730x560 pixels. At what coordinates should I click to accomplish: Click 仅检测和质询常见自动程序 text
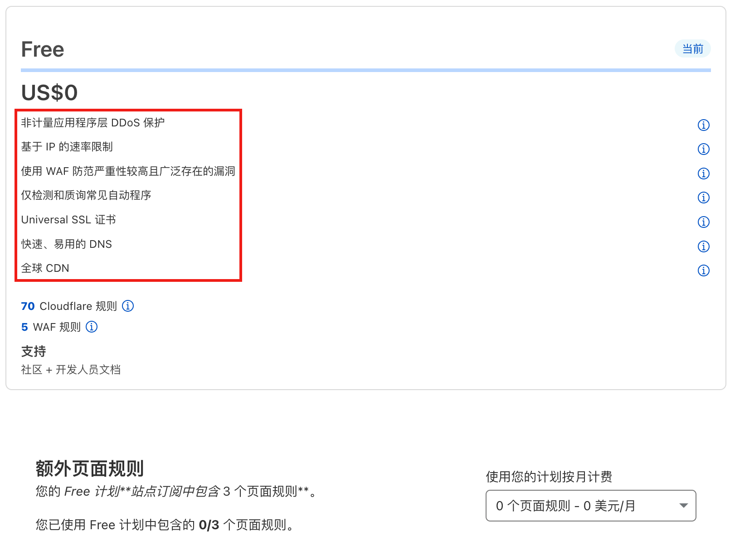(x=86, y=195)
